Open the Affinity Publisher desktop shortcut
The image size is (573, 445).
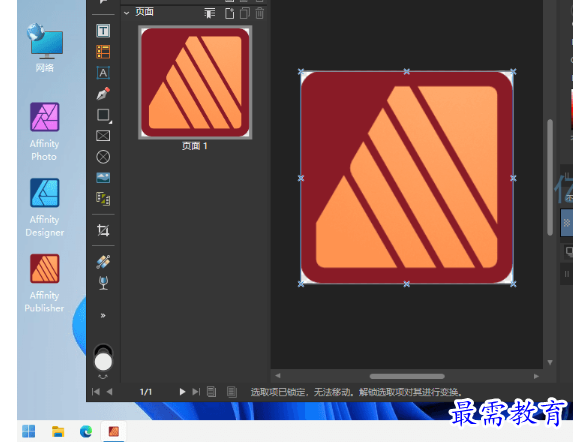tap(45, 283)
